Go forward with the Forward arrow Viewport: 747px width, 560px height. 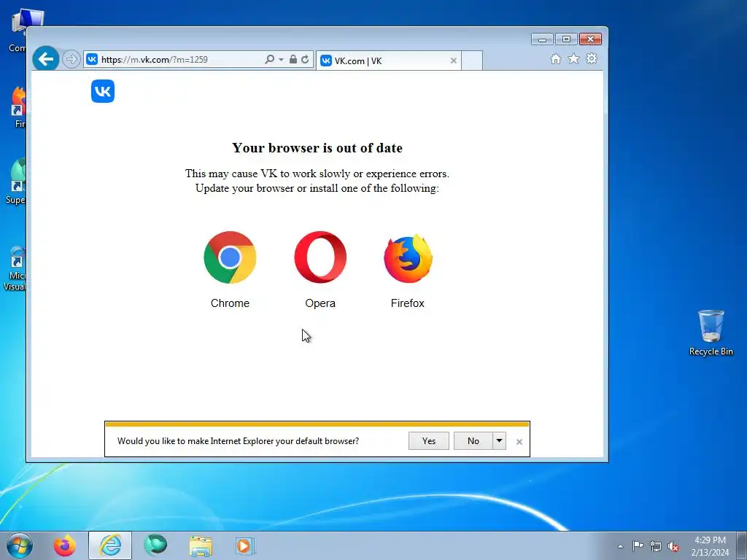click(71, 59)
